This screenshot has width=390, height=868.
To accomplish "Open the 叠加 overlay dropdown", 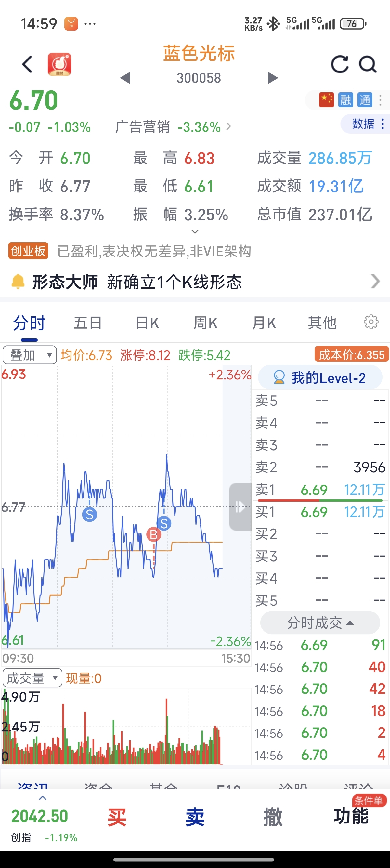I will [30, 355].
